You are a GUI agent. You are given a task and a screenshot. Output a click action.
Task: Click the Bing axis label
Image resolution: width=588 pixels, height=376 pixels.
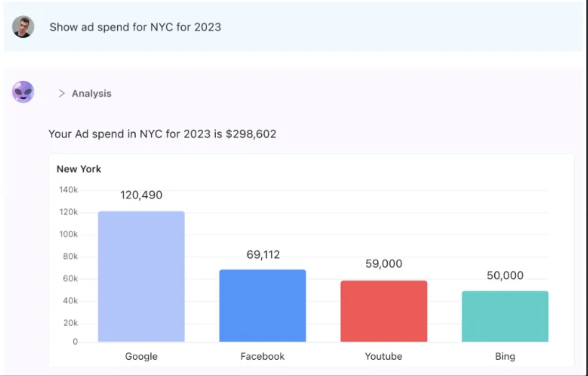[505, 356]
